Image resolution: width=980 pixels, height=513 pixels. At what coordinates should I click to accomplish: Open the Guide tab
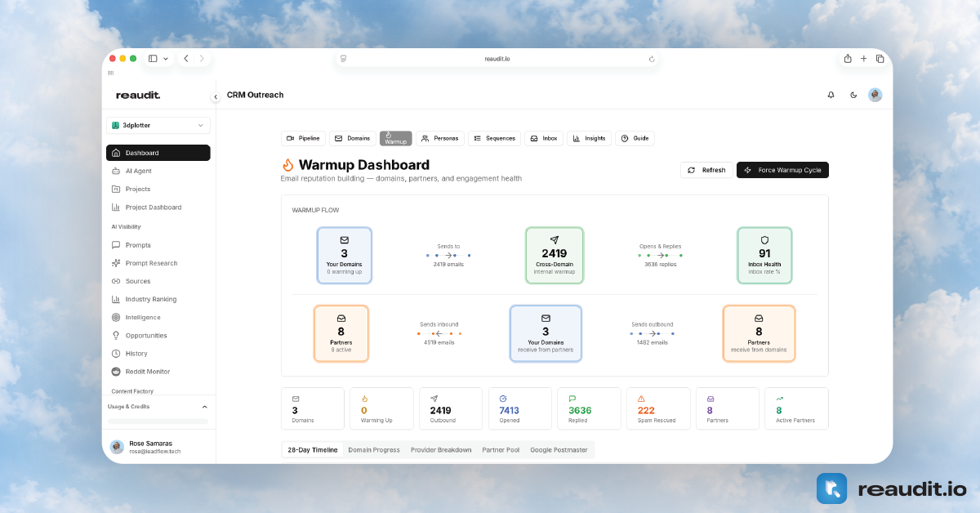click(x=635, y=138)
